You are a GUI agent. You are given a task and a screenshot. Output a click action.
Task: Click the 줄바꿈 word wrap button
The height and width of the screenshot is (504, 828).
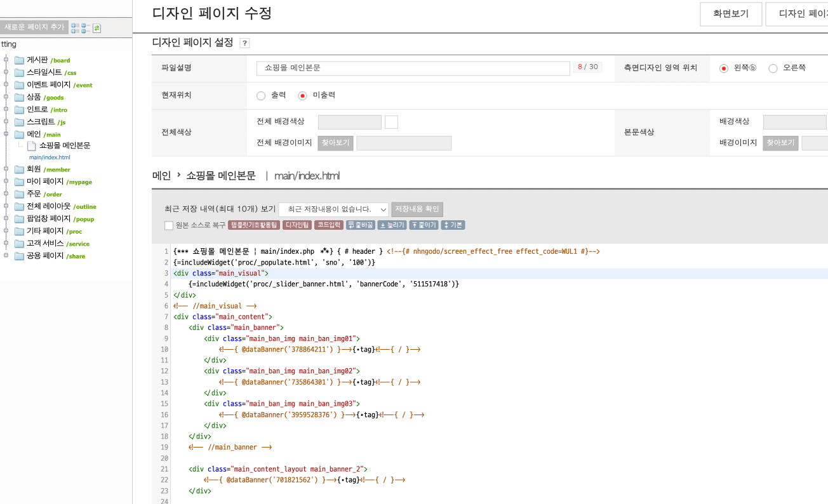[x=360, y=225]
